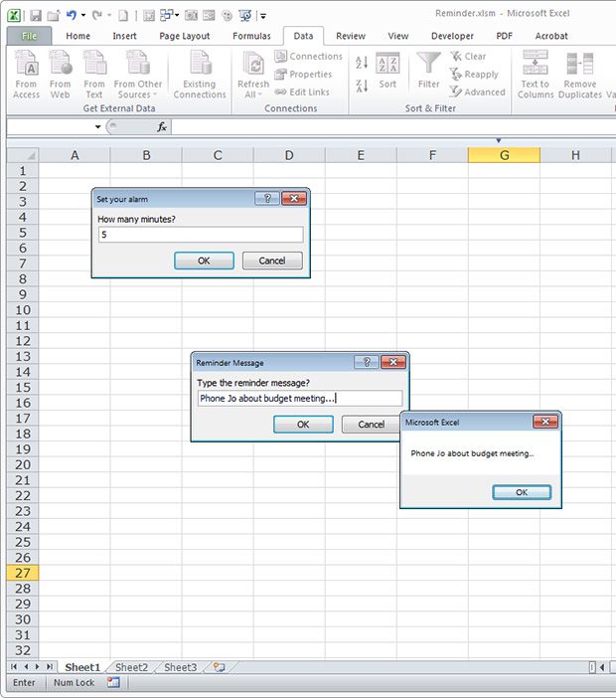This screenshot has width=616, height=698.
Task: Click the insert function fx icon
Action: [x=162, y=127]
